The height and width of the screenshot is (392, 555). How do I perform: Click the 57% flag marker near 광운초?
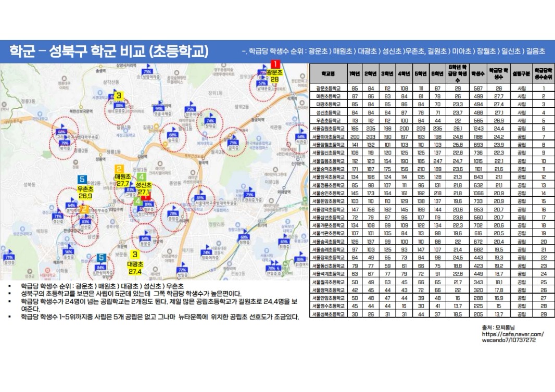pyautogui.click(x=262, y=83)
